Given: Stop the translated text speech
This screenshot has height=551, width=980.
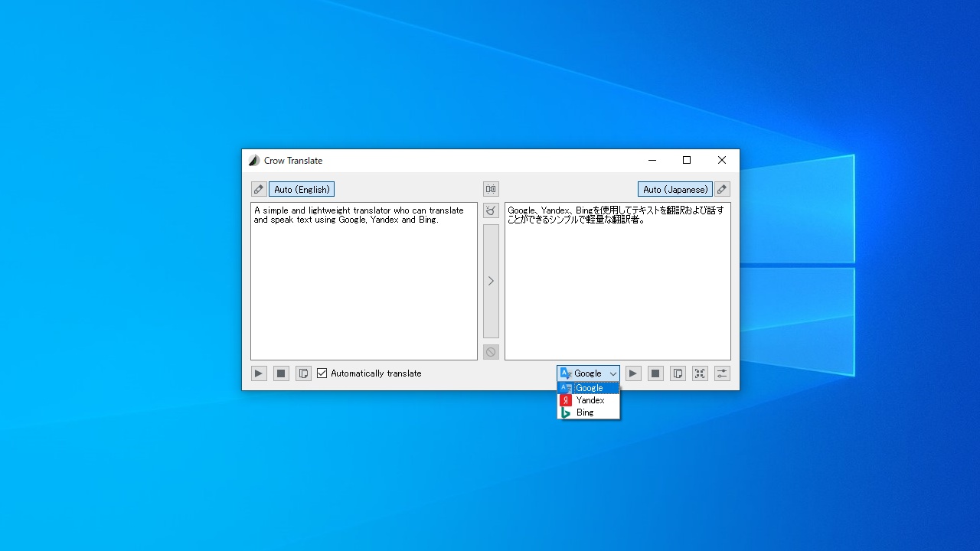Looking at the screenshot, I should click(x=655, y=373).
